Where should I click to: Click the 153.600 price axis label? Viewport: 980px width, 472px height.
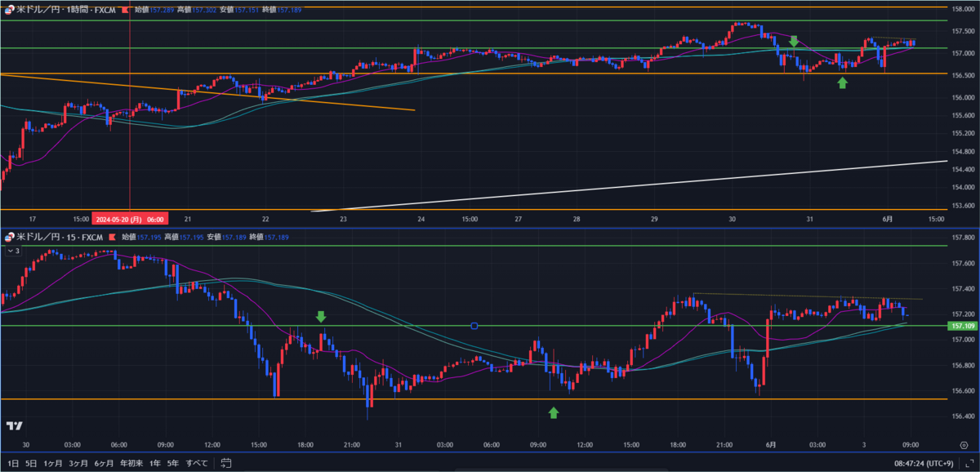click(962, 205)
